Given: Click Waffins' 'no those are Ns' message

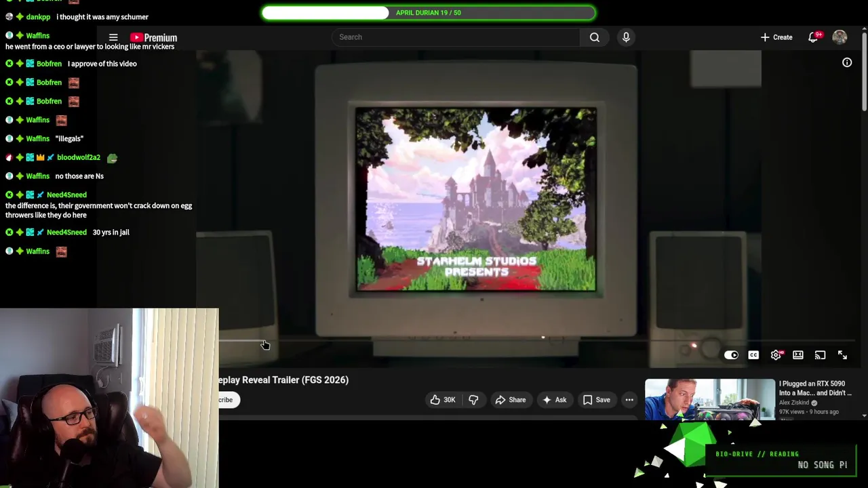Looking at the screenshot, I should (x=79, y=176).
